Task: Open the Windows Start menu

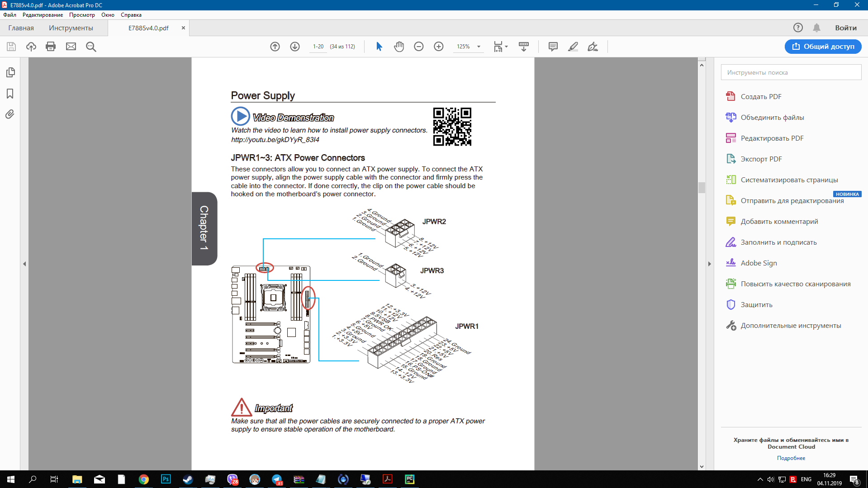Action: (x=11, y=479)
